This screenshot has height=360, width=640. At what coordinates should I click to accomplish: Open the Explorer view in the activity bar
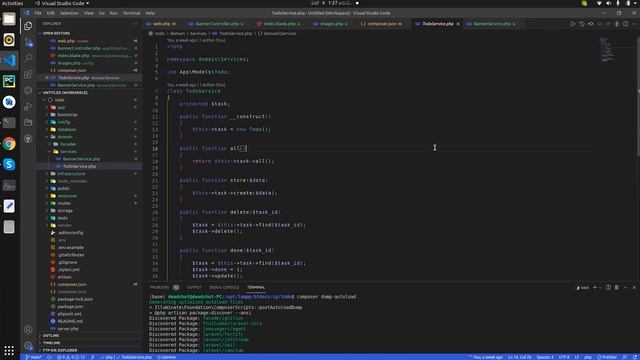[x=28, y=26]
